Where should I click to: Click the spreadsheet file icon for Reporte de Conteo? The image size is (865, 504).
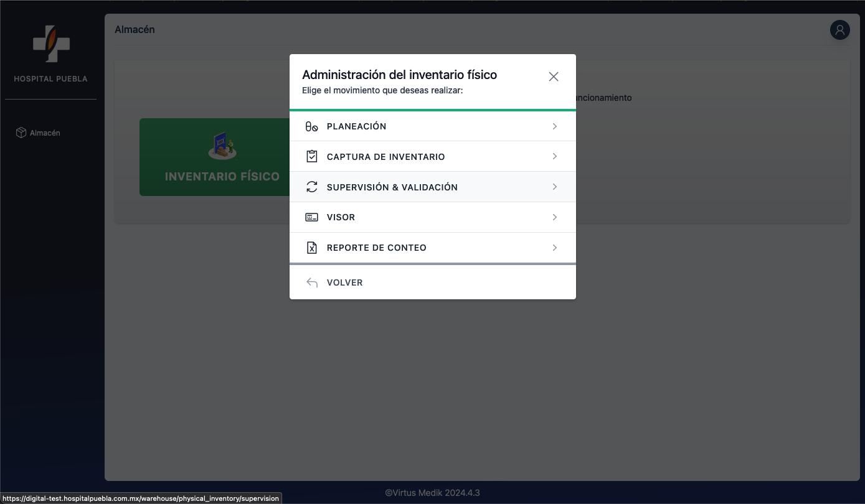click(311, 248)
